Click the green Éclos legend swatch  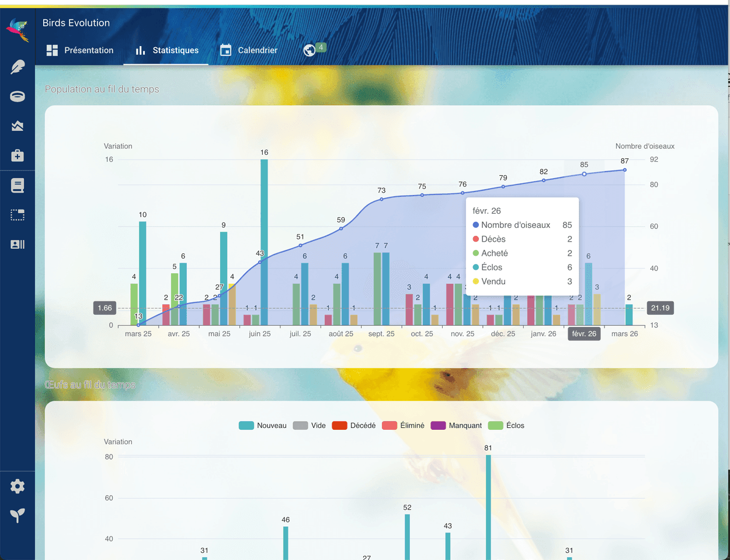pyautogui.click(x=495, y=426)
